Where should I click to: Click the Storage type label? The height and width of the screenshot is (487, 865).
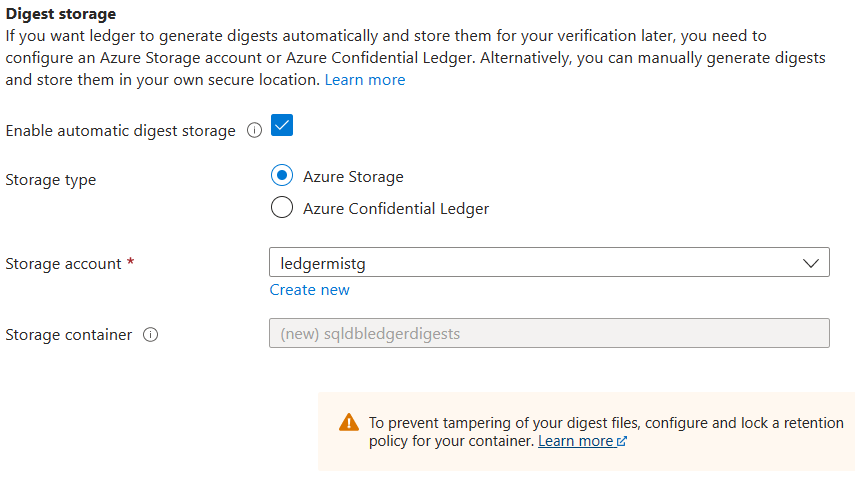coord(51,180)
